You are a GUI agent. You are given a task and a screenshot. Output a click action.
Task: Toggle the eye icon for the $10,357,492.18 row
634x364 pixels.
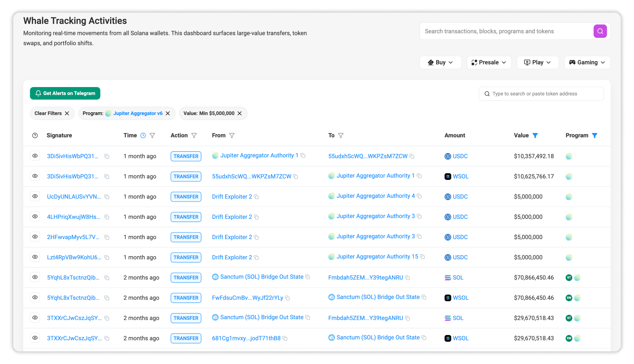[35, 156]
